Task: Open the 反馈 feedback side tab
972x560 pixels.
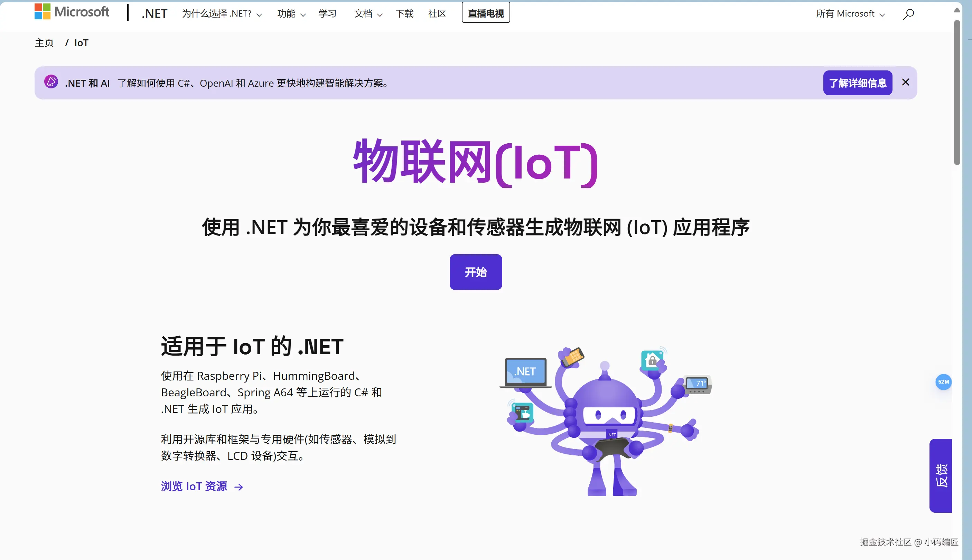Action: click(940, 475)
